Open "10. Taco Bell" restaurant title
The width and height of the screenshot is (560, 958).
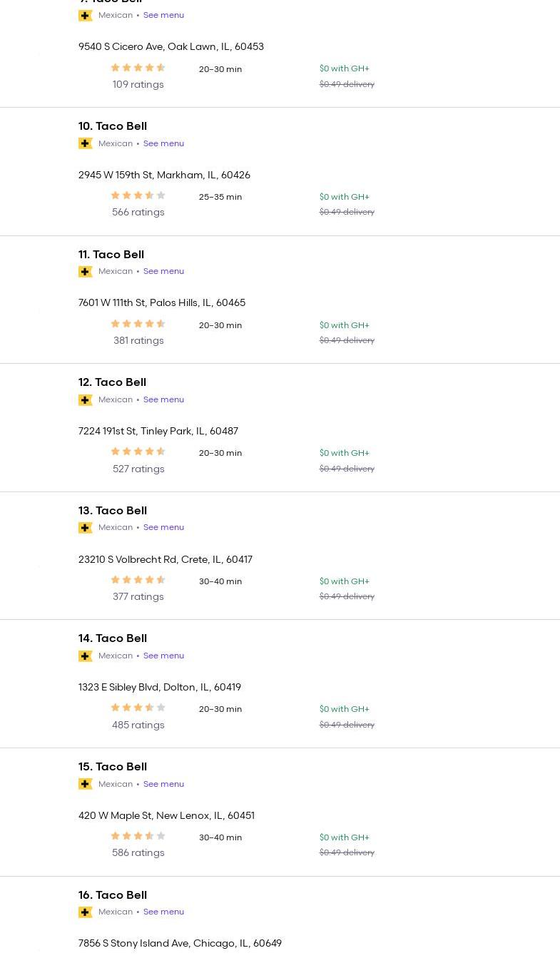pos(113,126)
